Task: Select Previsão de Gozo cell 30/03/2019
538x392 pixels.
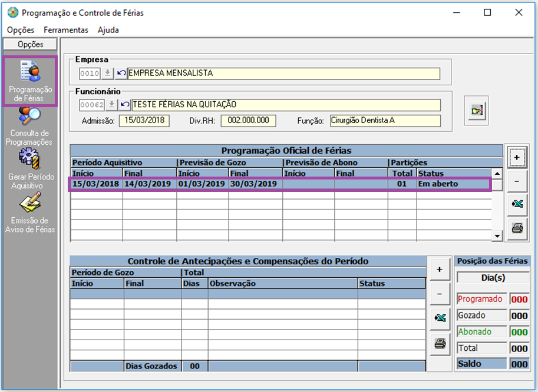Action: point(256,184)
